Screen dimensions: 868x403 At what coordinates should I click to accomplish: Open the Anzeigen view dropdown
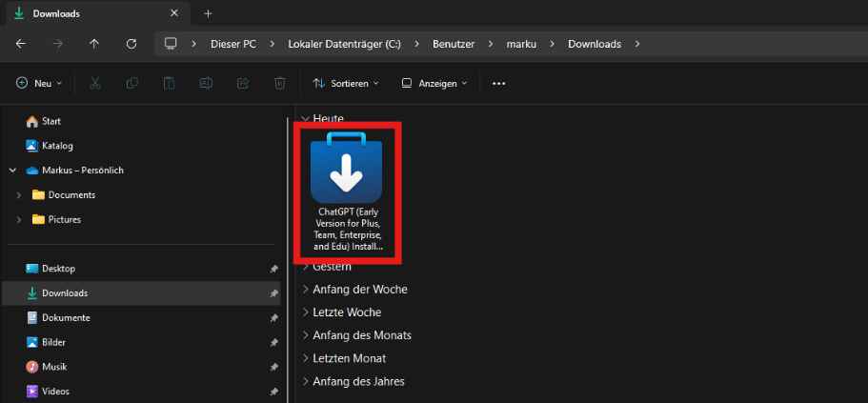click(434, 84)
